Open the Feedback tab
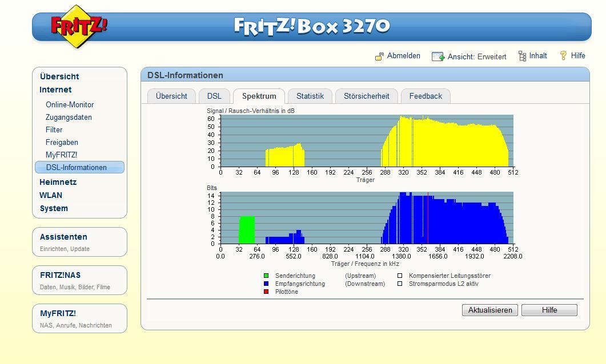The image size is (606, 364). pos(426,96)
